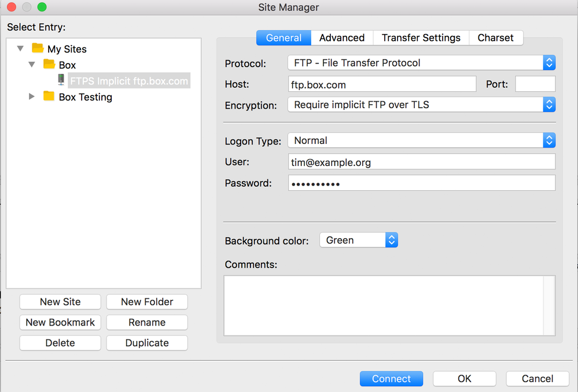Open the Protocol dropdown
The width and height of the screenshot is (578, 392).
point(421,62)
